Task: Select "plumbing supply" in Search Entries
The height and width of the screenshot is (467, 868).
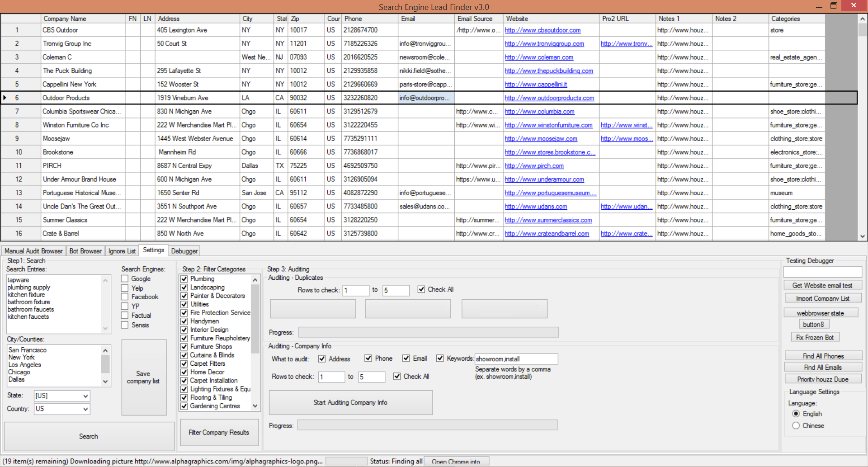Action: pos(29,287)
